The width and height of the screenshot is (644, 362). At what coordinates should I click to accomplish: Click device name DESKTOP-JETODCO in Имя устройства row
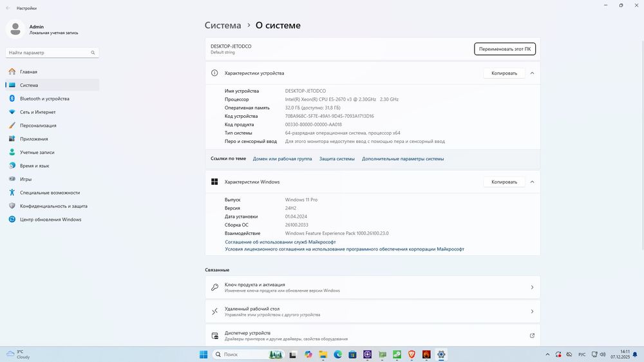305,91
